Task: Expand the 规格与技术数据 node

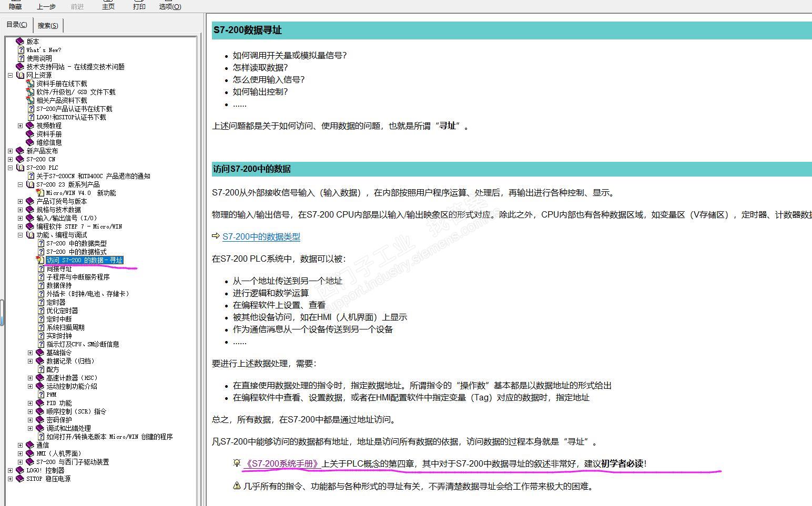Action: coord(21,210)
